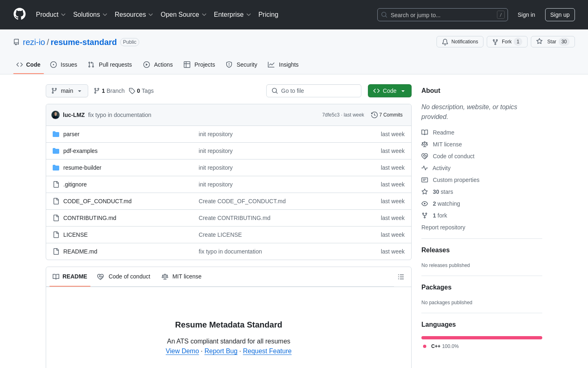
Task: Open the Issues tab
Action: pyautogui.click(x=64, y=65)
